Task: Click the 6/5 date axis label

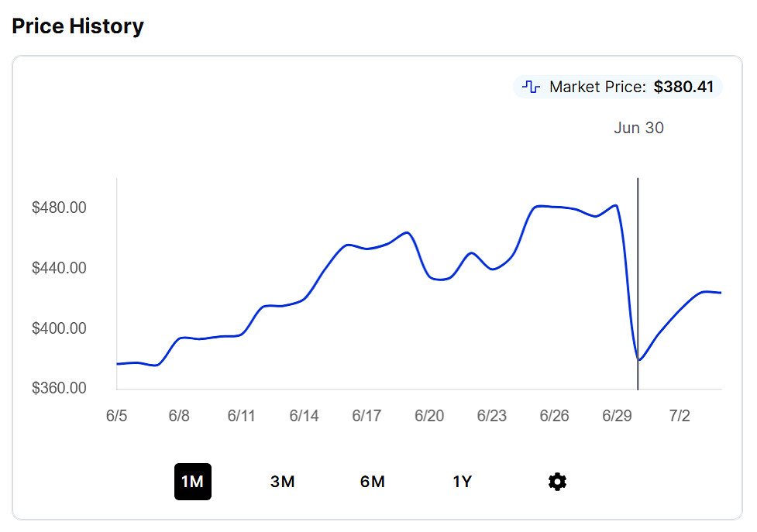Action: click(116, 416)
